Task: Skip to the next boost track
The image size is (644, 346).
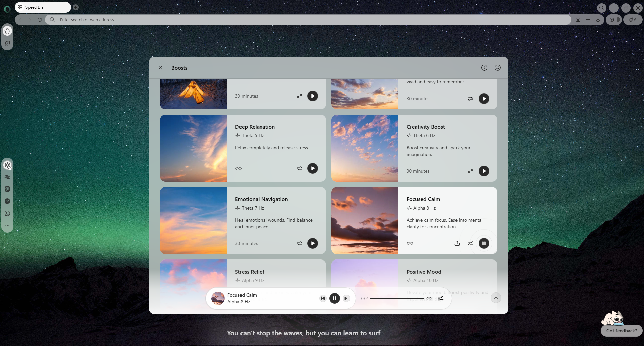Action: point(346,298)
